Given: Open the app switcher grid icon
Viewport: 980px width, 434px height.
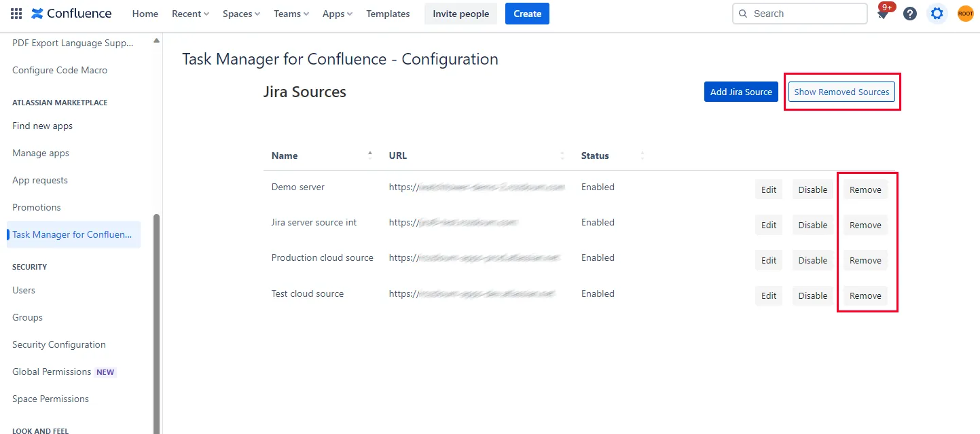Looking at the screenshot, I should (16, 14).
